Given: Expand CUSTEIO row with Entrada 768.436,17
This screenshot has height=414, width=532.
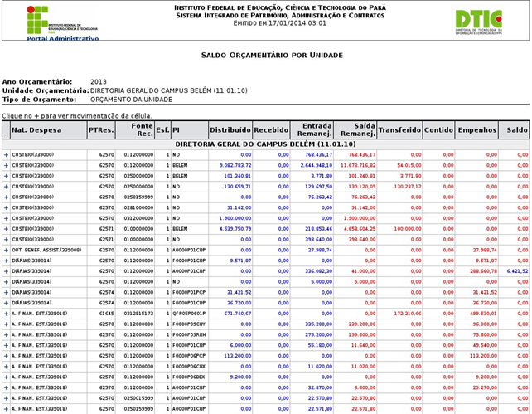Looking at the screenshot, I should point(6,155).
